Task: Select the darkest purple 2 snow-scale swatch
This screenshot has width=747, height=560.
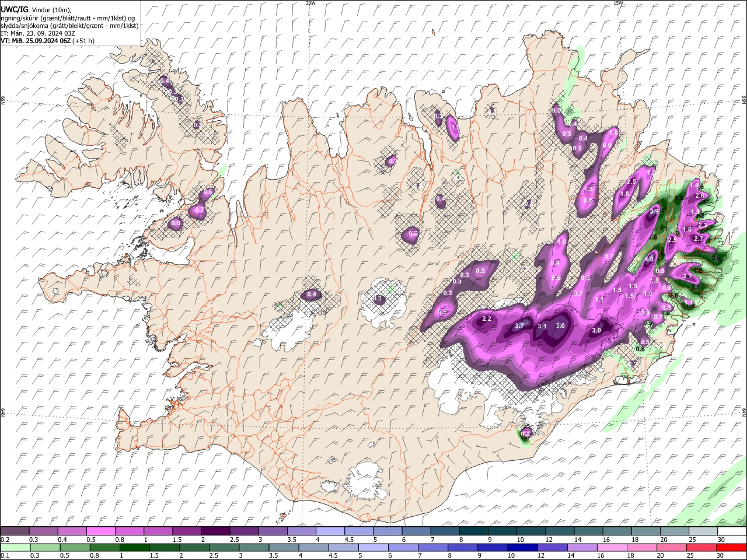Action: click(215, 531)
